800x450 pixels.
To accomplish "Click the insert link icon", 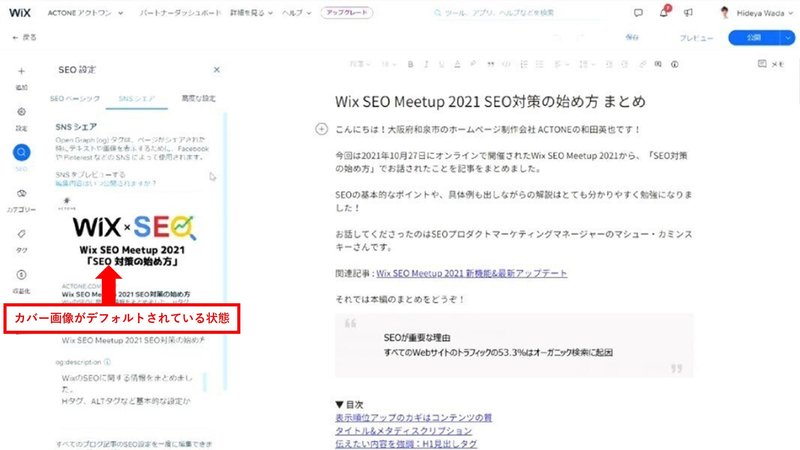I will [x=642, y=64].
